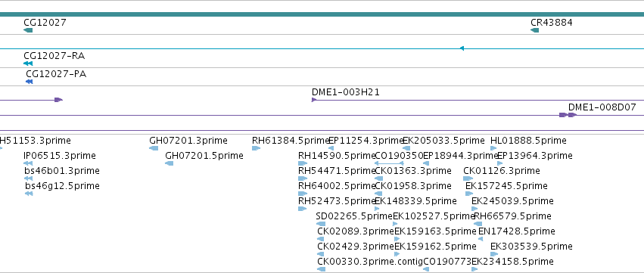Click the DME1-003H21 start marker

coord(314,100)
